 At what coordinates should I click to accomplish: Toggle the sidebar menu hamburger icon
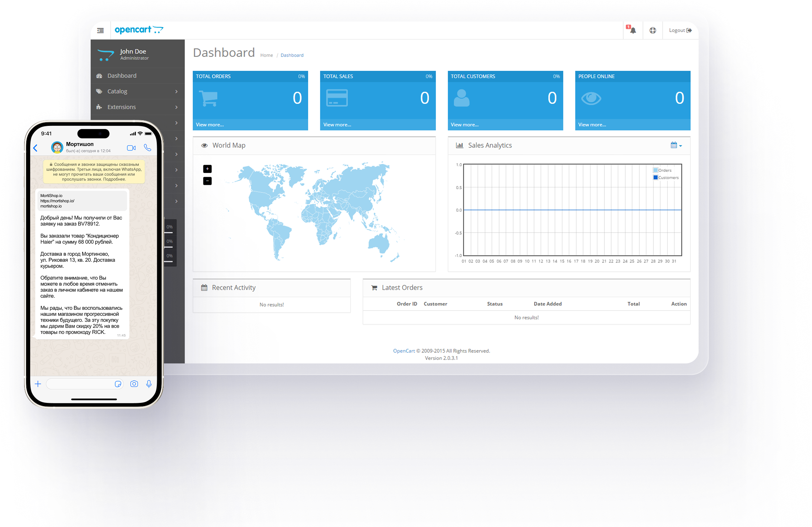(101, 31)
